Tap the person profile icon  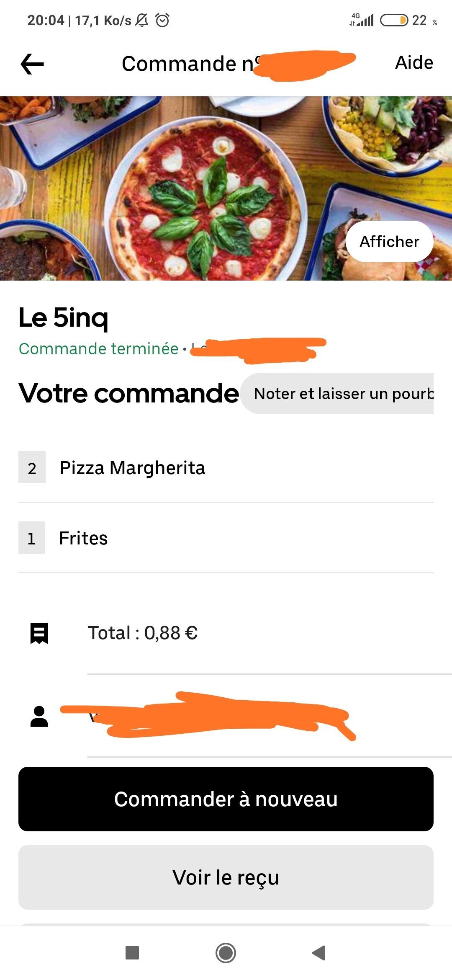[x=39, y=717]
